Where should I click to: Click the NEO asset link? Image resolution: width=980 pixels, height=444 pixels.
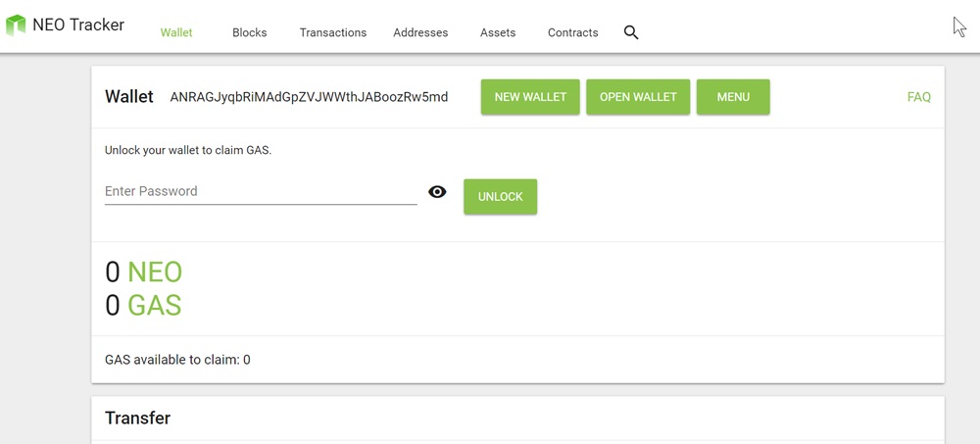[155, 271]
